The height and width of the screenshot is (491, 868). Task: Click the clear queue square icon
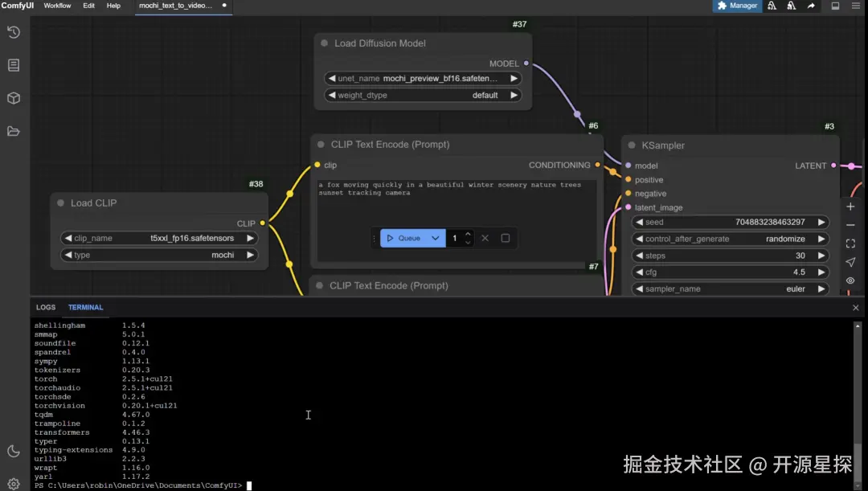click(x=506, y=238)
